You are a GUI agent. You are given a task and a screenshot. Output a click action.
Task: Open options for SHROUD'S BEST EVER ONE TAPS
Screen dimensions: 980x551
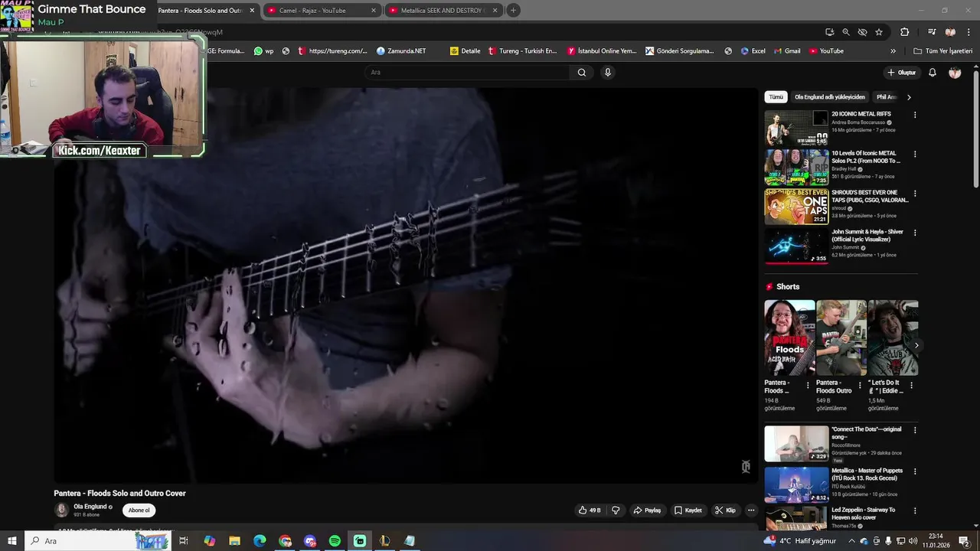(914, 194)
